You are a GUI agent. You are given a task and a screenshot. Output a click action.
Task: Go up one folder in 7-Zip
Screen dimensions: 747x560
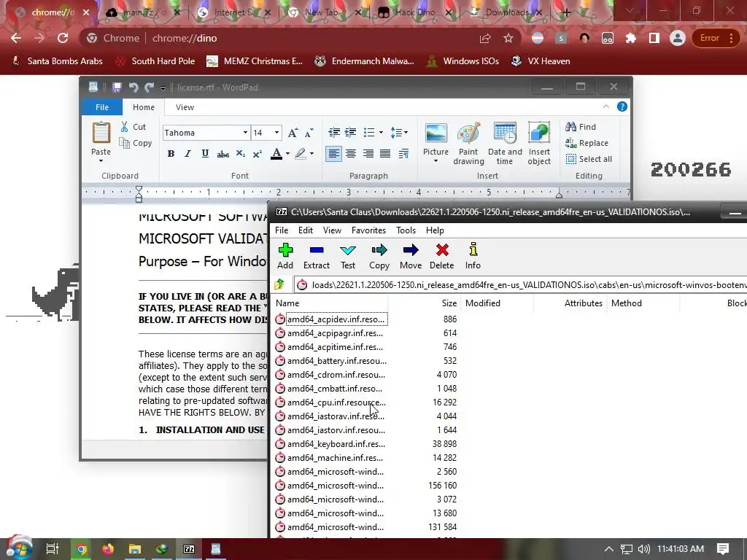click(279, 285)
